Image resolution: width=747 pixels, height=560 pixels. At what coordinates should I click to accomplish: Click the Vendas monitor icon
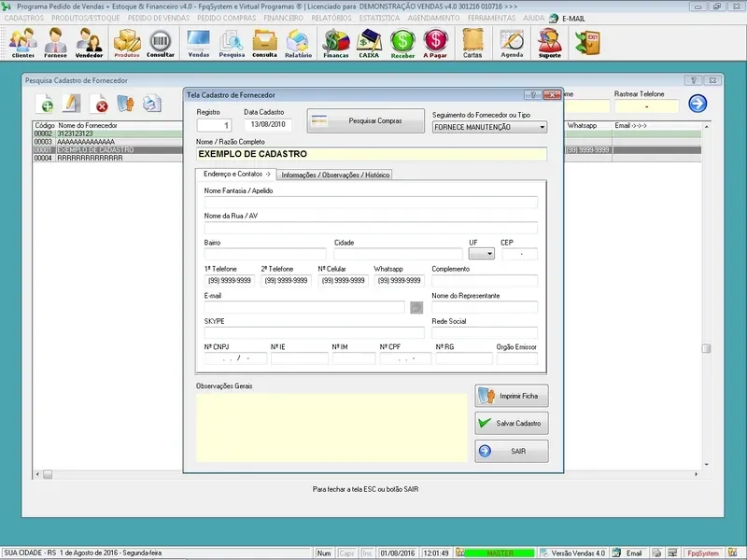(198, 43)
